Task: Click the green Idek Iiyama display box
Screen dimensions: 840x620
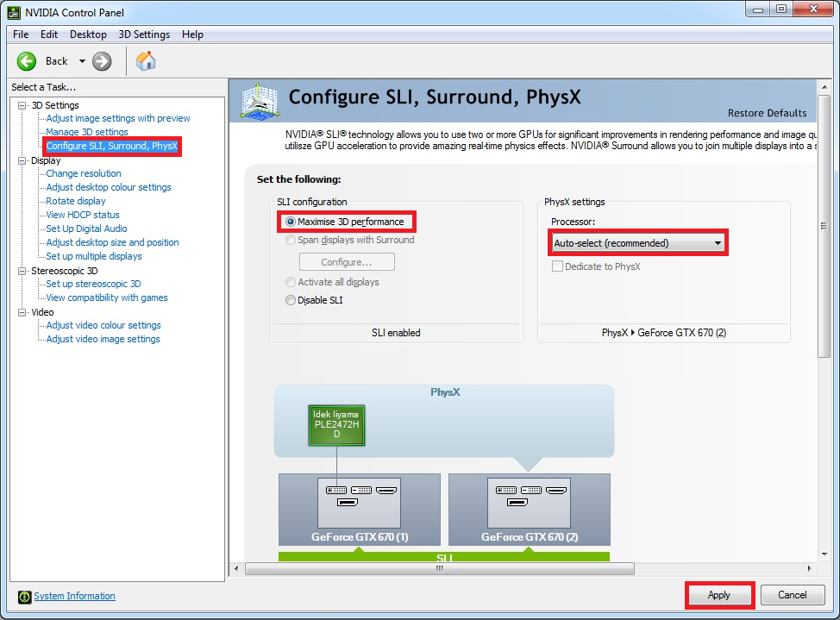Action: point(336,424)
